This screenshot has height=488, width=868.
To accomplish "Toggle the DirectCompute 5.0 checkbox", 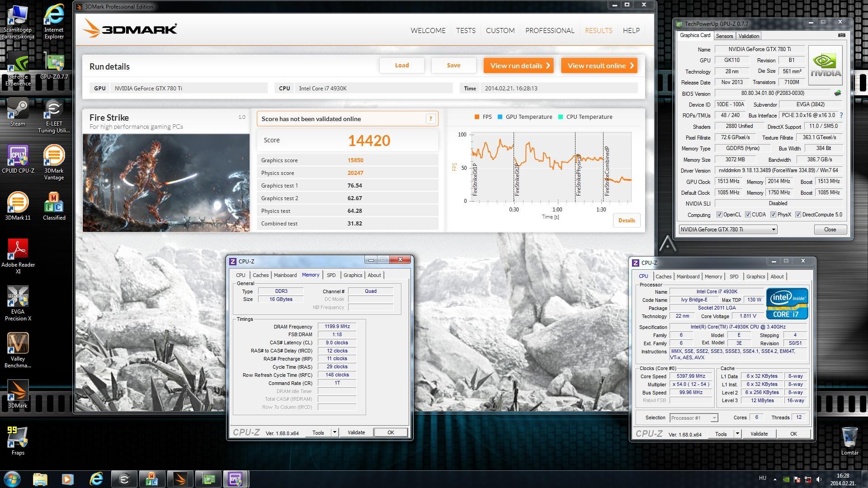I will point(798,215).
